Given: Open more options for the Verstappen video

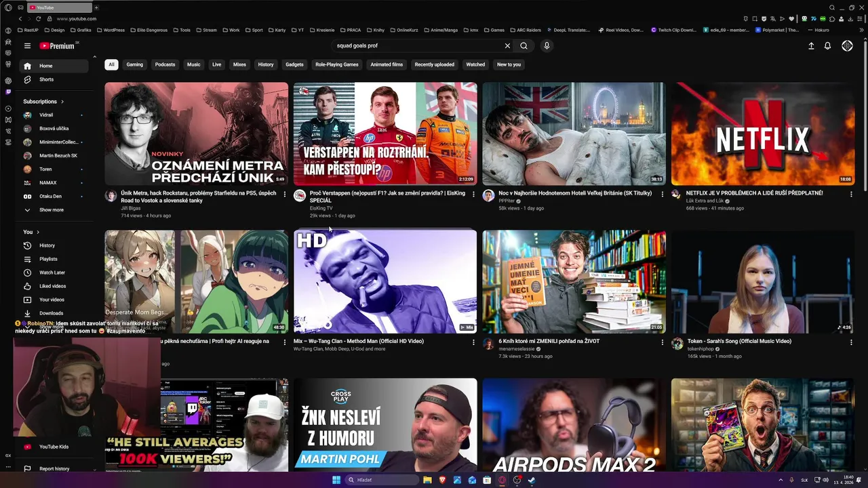Looking at the screenshot, I should (x=473, y=194).
